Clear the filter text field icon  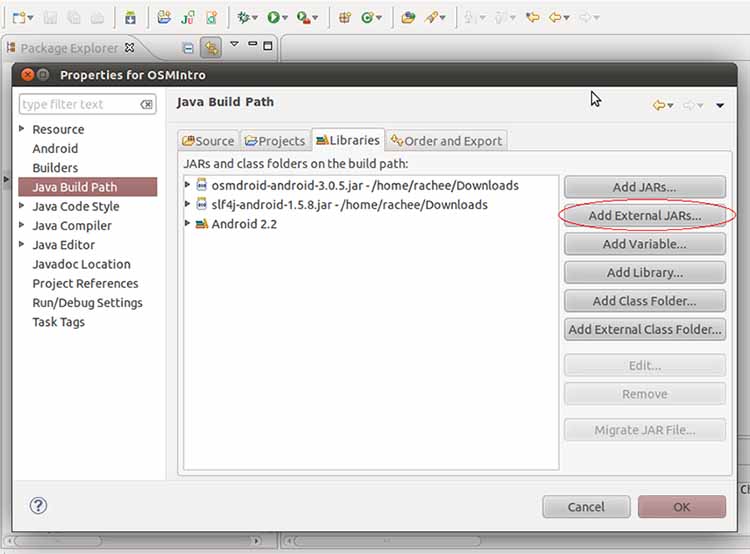(x=146, y=104)
